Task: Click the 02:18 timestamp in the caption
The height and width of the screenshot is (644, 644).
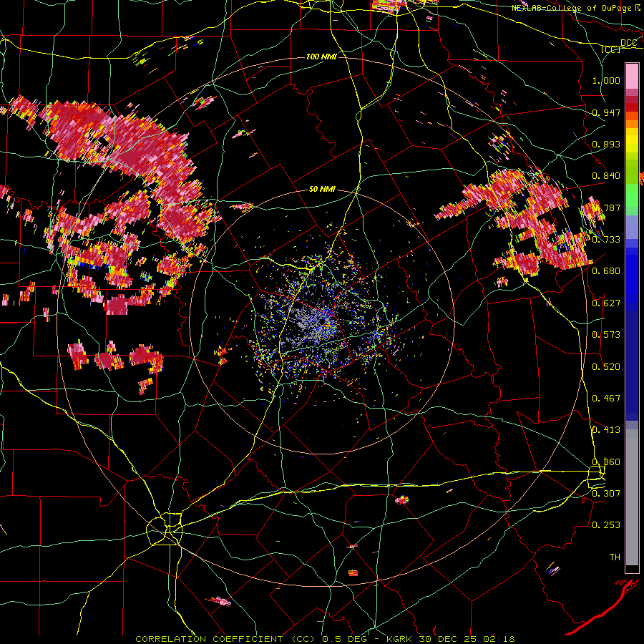Action: (499, 639)
